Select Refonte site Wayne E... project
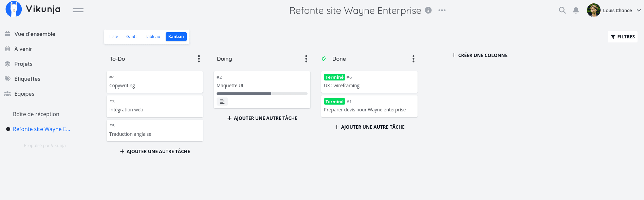Viewport: 644px width, 200px height. 41,129
